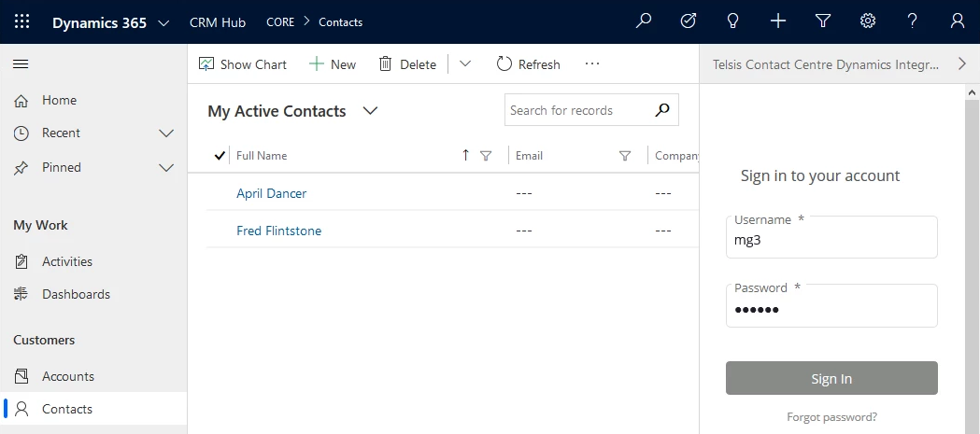Click the plus quick create icon
This screenshot has width=980, height=434.
777,21
